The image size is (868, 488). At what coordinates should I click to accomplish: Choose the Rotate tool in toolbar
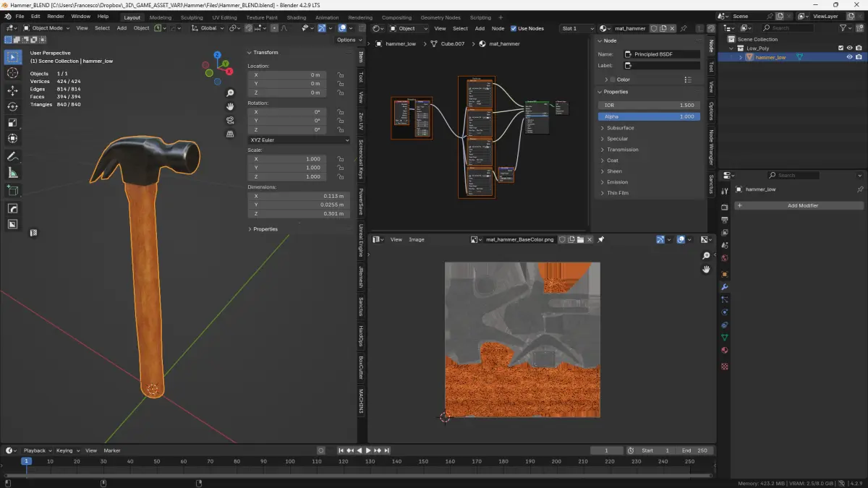pyautogui.click(x=12, y=106)
